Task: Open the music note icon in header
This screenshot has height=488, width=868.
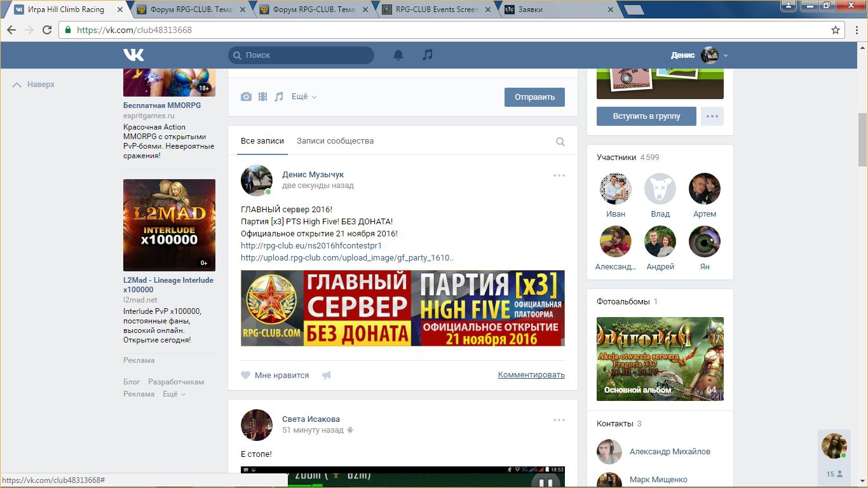Action: (x=428, y=55)
